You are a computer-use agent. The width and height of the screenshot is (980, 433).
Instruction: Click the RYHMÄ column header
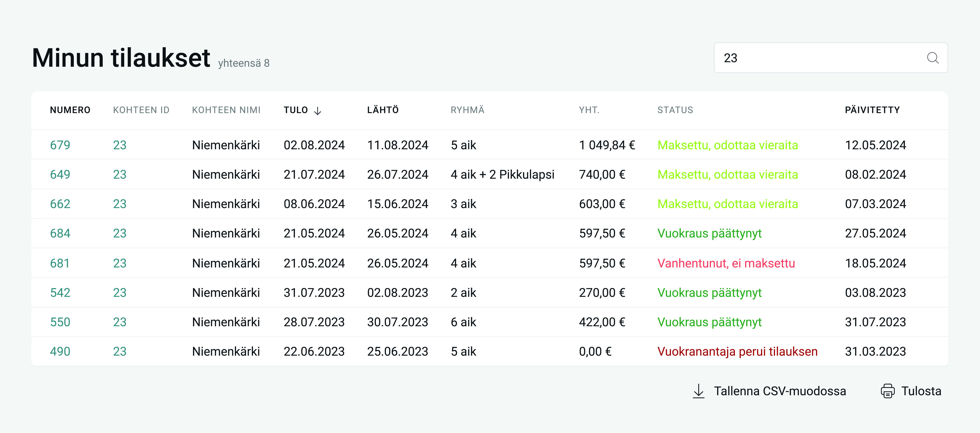[468, 110]
